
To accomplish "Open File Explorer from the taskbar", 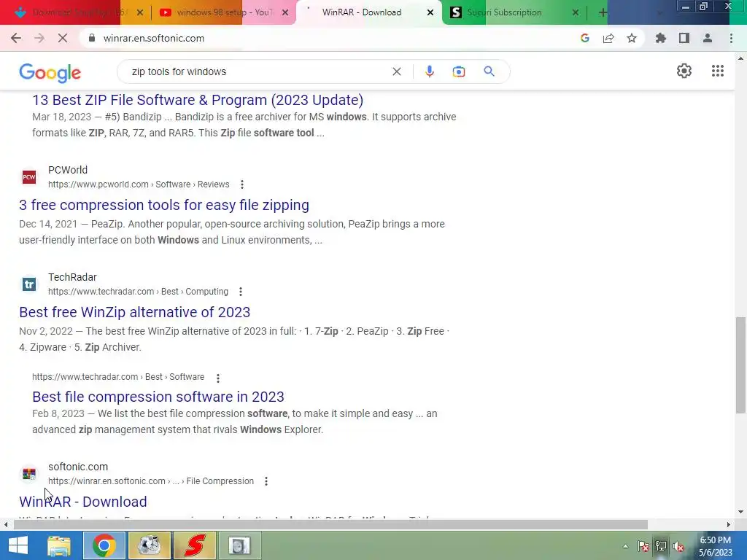I will (x=59, y=545).
